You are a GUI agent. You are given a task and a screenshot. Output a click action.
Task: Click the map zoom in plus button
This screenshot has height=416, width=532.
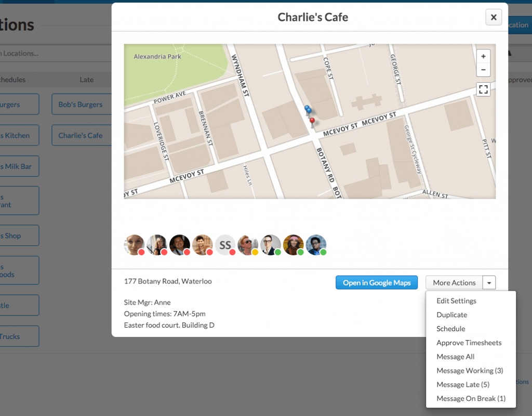483,56
